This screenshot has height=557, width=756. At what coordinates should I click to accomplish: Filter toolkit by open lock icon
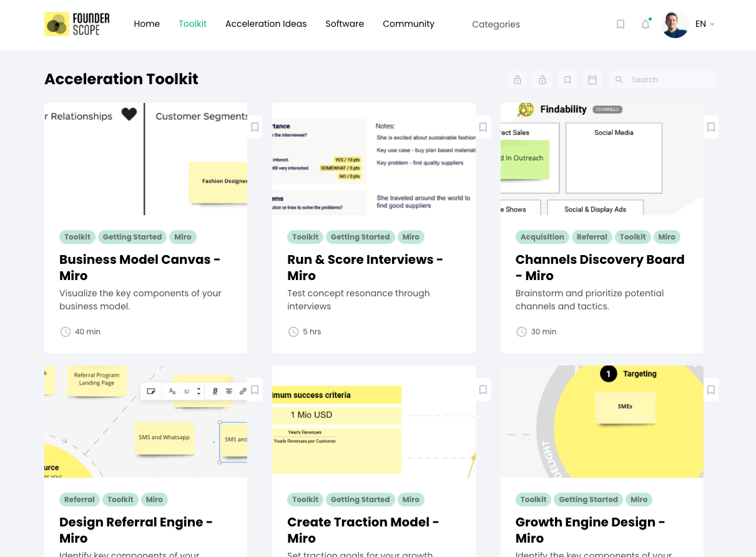(542, 80)
